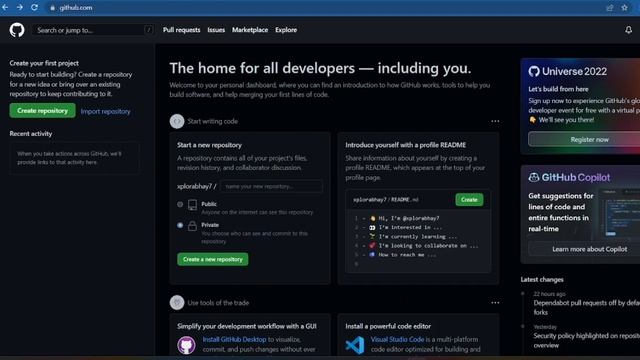Open the Install GitHub Desktop link
This screenshot has height=360, width=640.
234,339
